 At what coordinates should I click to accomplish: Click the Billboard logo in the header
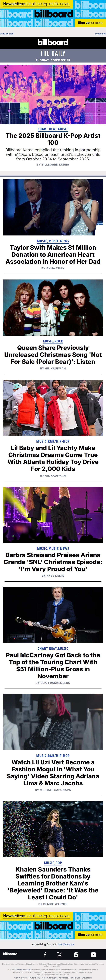53,42
